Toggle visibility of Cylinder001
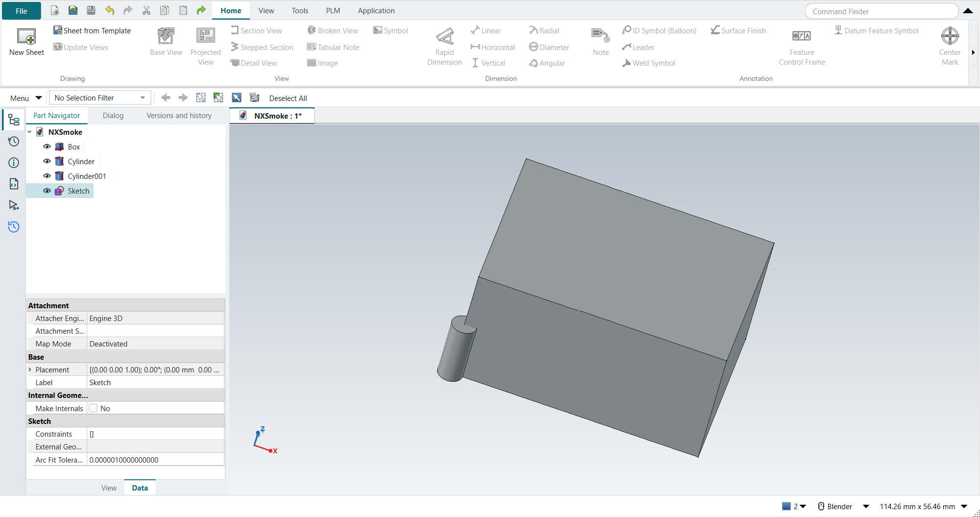This screenshot has height=517, width=980. coord(47,176)
